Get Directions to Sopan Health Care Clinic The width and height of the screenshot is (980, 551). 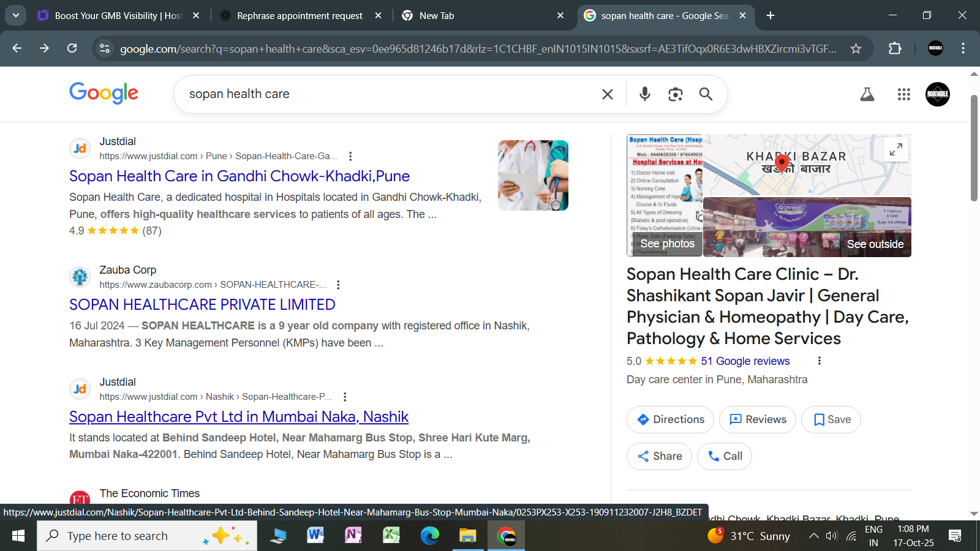670,419
